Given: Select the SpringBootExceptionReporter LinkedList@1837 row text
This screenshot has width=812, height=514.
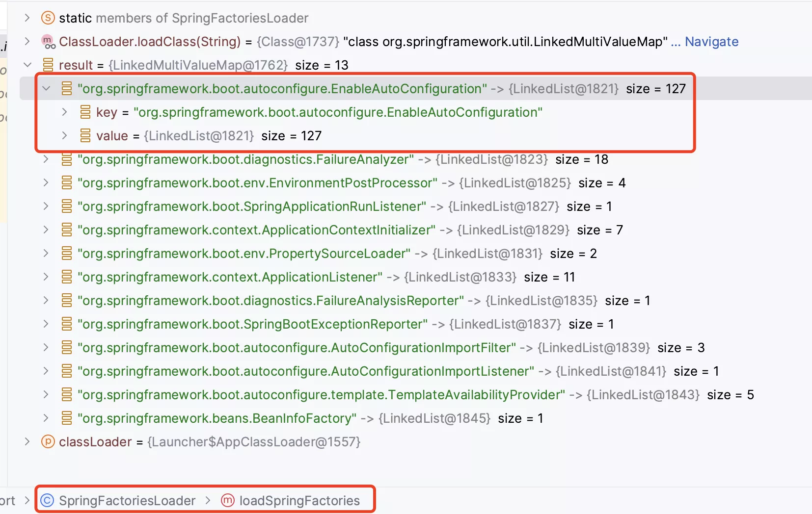Looking at the screenshot, I should coord(346,324).
